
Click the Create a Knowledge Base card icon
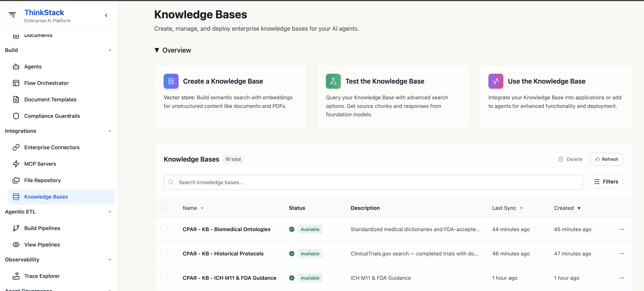point(171,81)
